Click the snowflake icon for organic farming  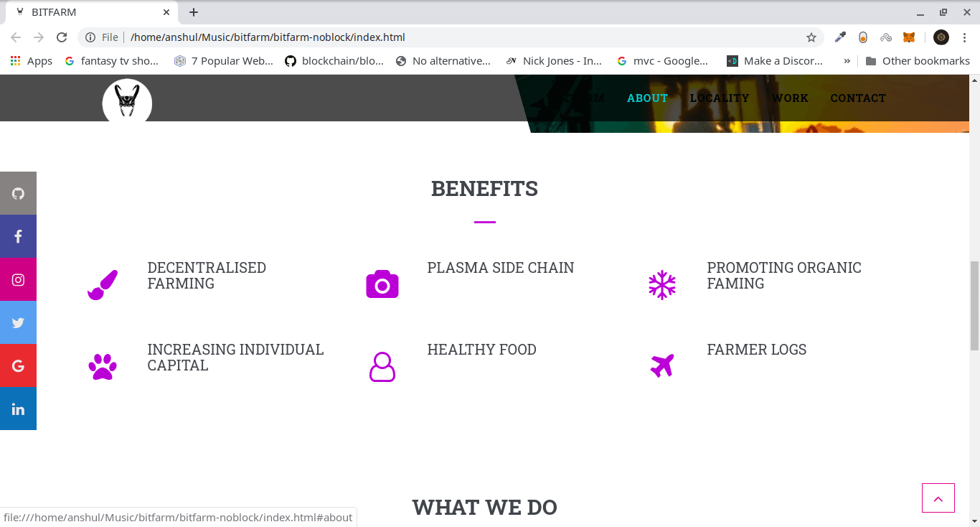pos(662,285)
